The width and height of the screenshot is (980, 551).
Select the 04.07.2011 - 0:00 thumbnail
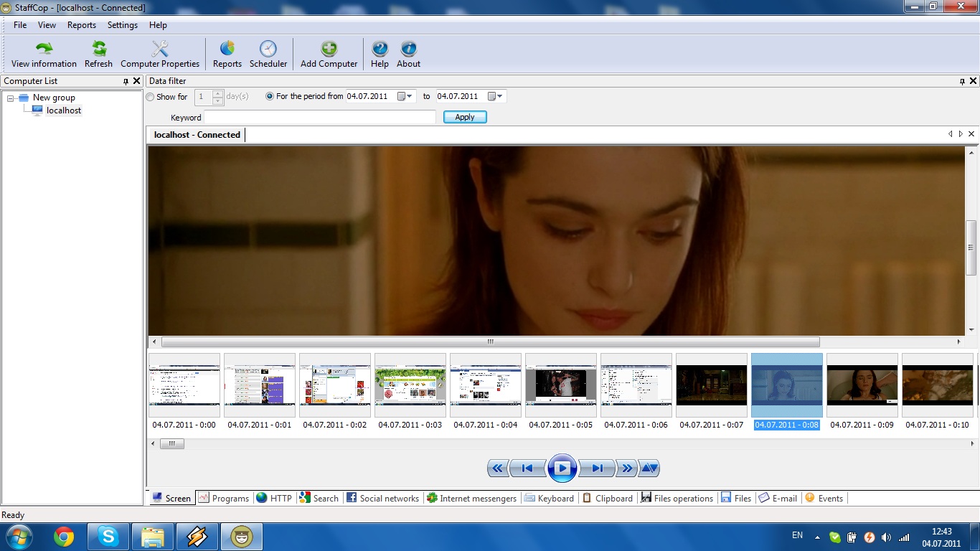(x=184, y=392)
